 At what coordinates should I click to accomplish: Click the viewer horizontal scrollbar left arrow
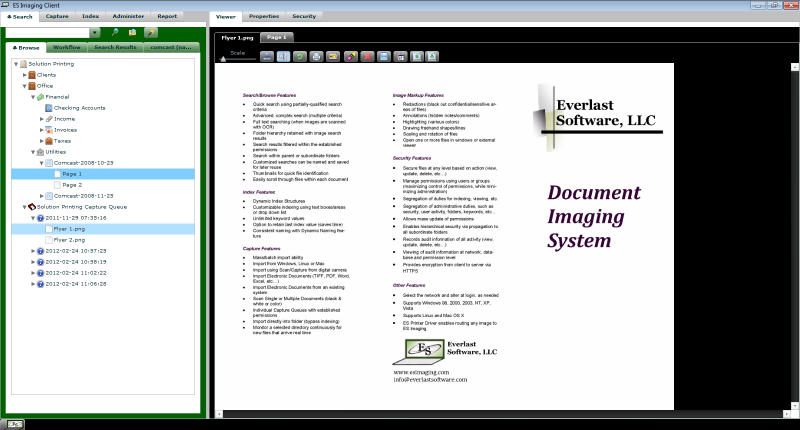tap(219, 414)
